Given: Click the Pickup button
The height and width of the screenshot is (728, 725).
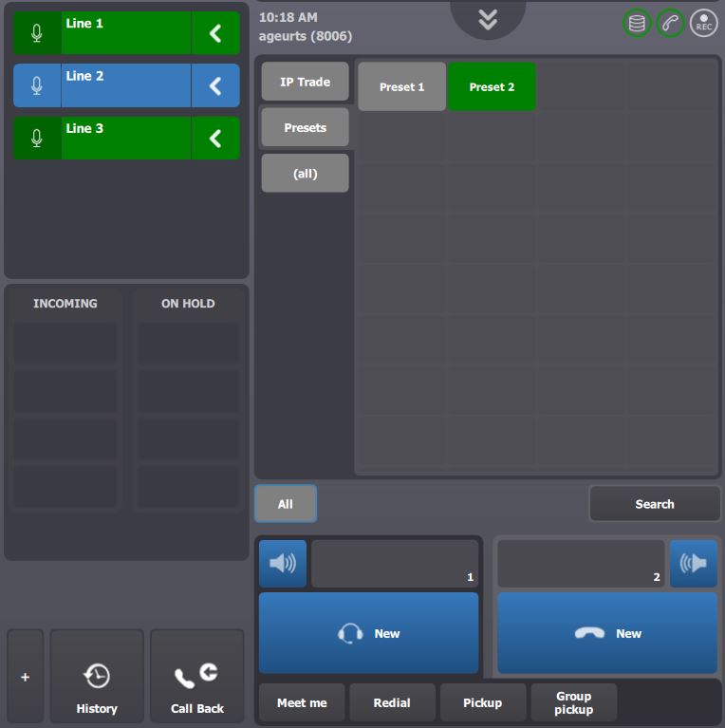Looking at the screenshot, I should 483,702.
